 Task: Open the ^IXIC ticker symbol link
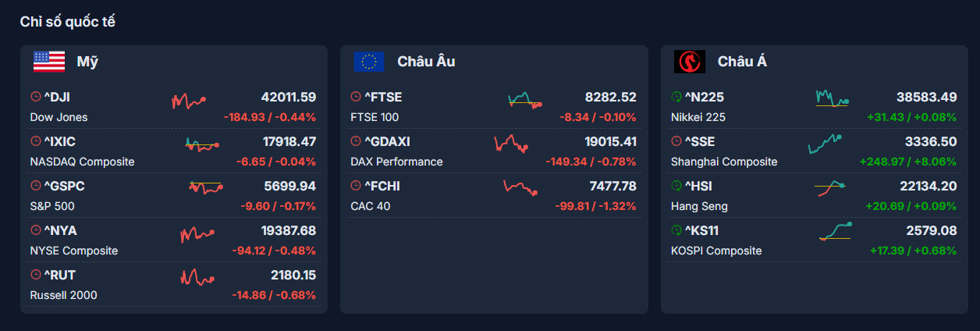[x=59, y=141]
